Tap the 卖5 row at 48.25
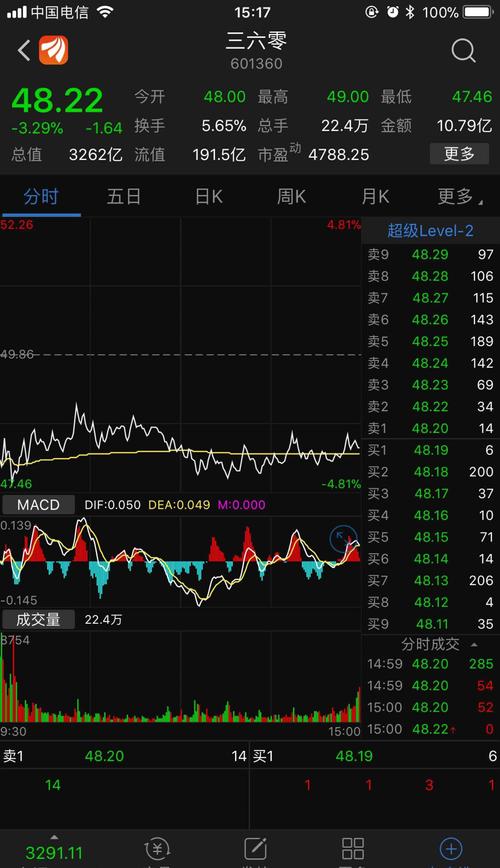The height and width of the screenshot is (868, 500). pyautogui.click(x=430, y=342)
